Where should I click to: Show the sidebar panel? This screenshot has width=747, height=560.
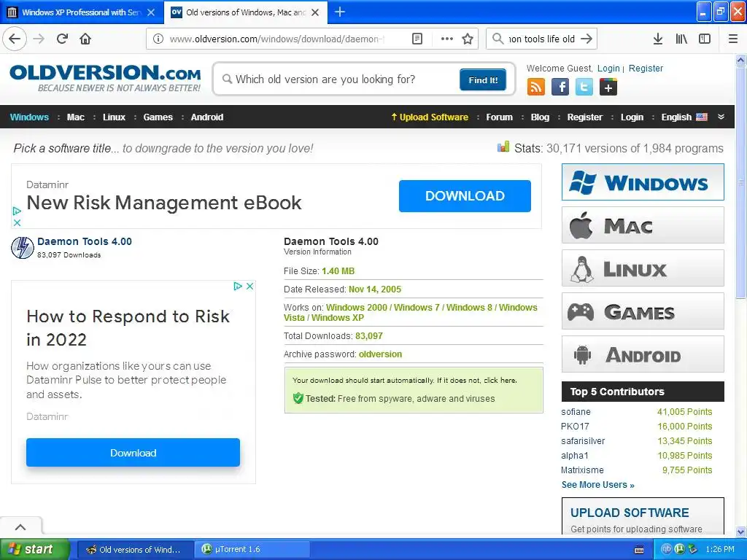(705, 39)
